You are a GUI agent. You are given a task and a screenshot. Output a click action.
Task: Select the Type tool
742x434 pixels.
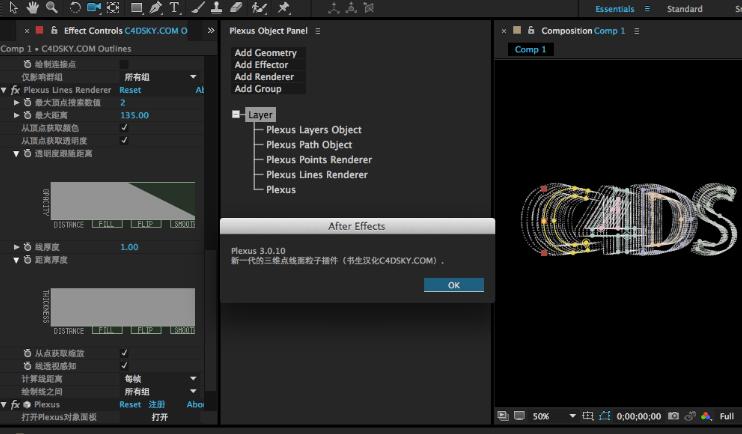(x=175, y=8)
